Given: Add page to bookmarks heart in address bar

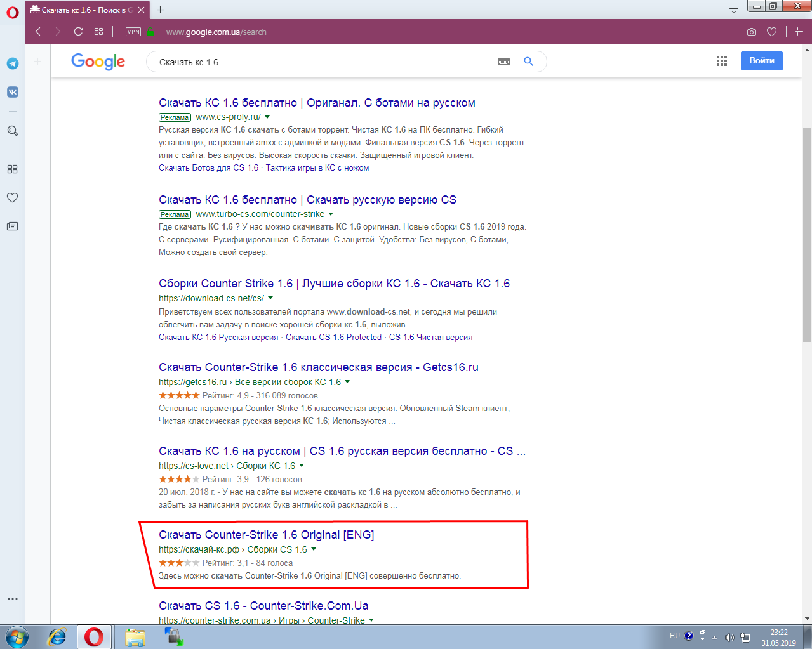Looking at the screenshot, I should pyautogui.click(x=771, y=32).
